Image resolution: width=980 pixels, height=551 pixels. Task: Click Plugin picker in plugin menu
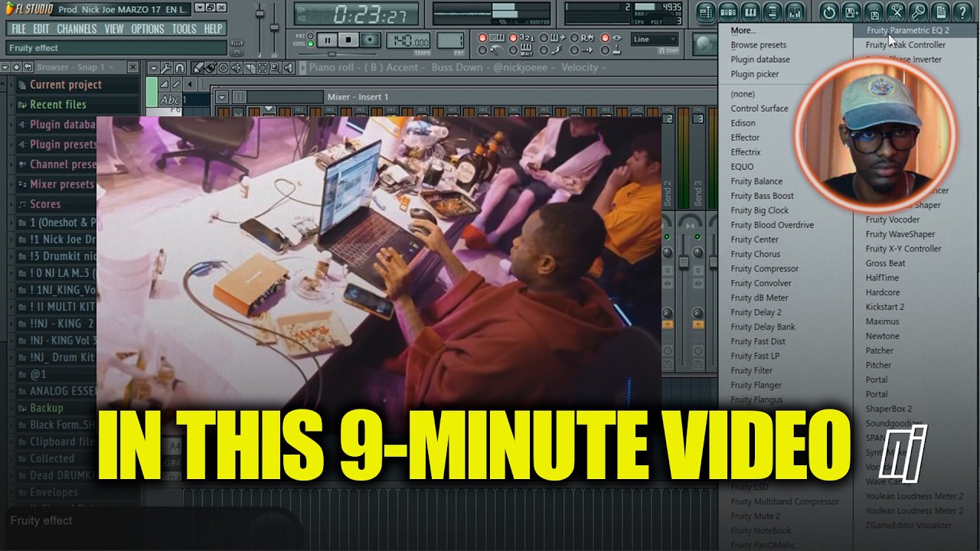tap(754, 74)
